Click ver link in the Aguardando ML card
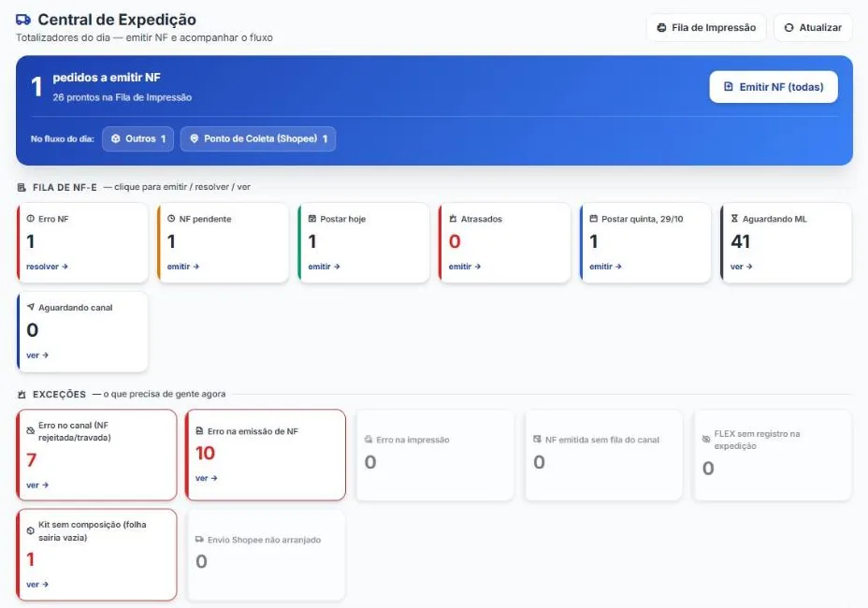868x608 pixels. (741, 267)
